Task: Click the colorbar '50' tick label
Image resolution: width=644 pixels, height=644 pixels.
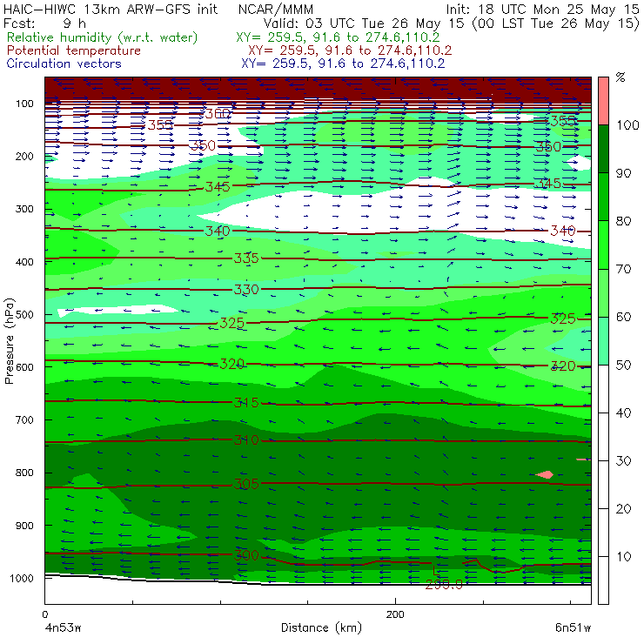Action: (x=623, y=366)
